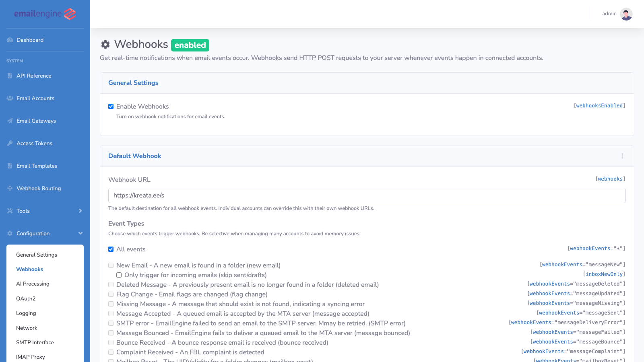This screenshot has height=362, width=644.
Task: Open Email Accounts
Action: (x=35, y=98)
